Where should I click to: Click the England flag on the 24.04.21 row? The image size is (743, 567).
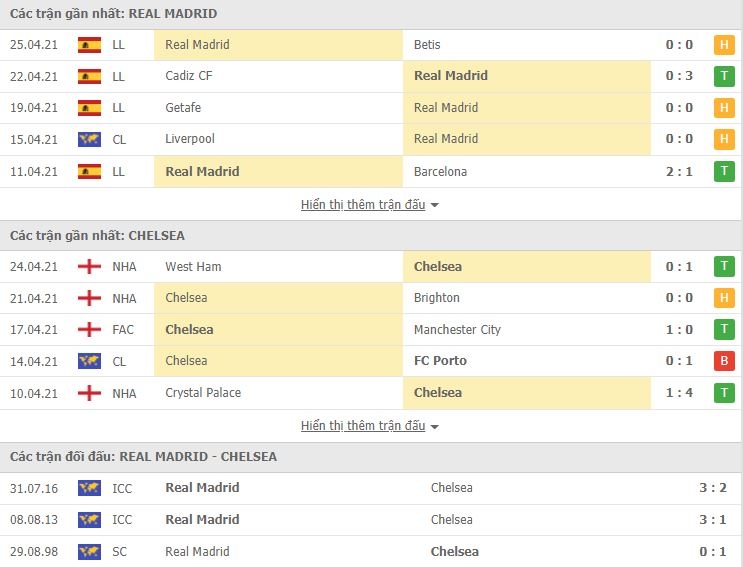(x=89, y=267)
